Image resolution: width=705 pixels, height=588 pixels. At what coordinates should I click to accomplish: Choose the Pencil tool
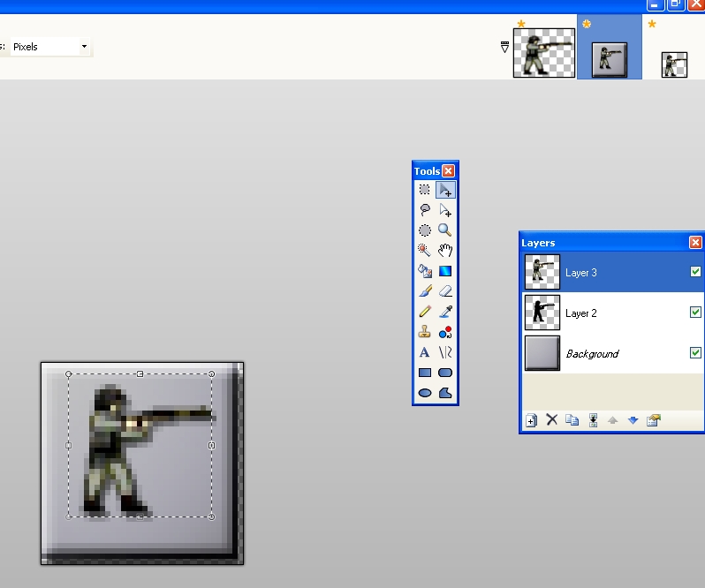(424, 312)
